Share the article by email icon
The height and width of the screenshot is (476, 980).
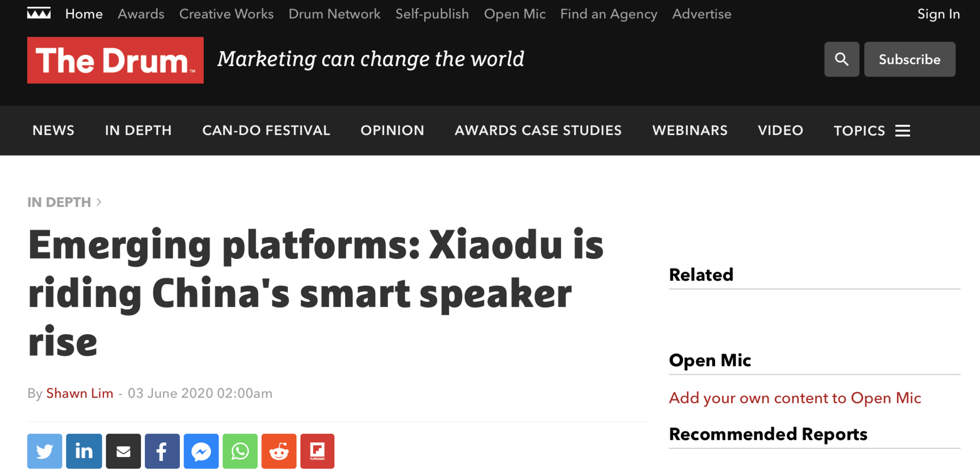pyautogui.click(x=123, y=451)
